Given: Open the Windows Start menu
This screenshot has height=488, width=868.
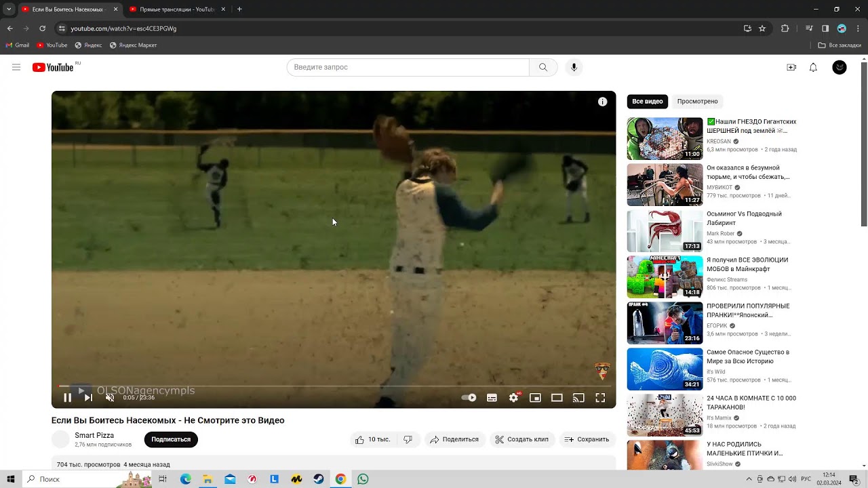Looking at the screenshot, I should [x=11, y=479].
